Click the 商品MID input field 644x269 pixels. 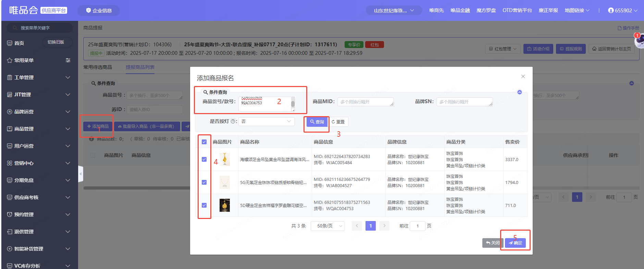[x=365, y=102]
